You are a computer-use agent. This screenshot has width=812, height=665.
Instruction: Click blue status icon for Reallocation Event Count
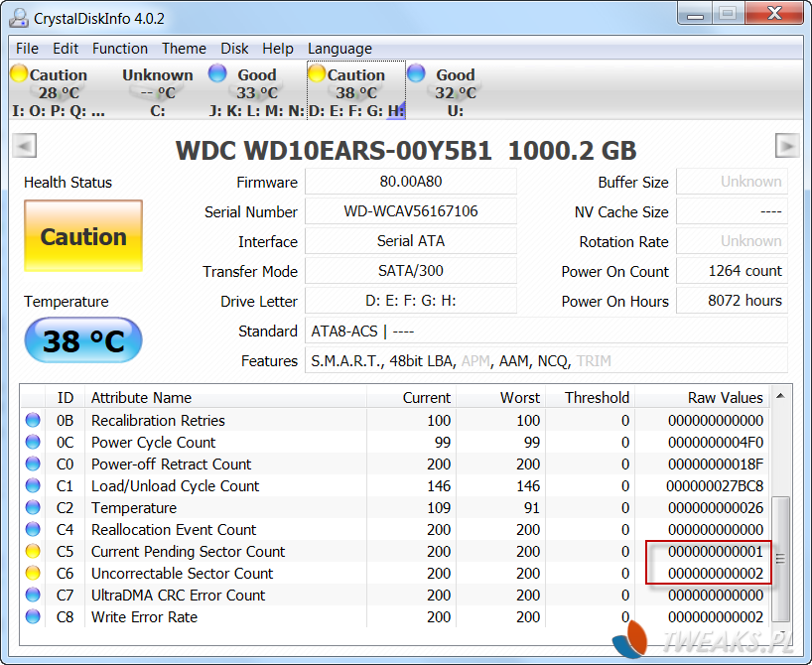[x=33, y=529]
